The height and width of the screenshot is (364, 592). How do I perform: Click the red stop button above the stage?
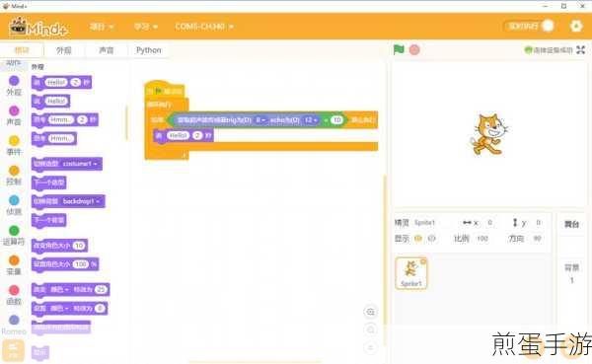(x=414, y=50)
